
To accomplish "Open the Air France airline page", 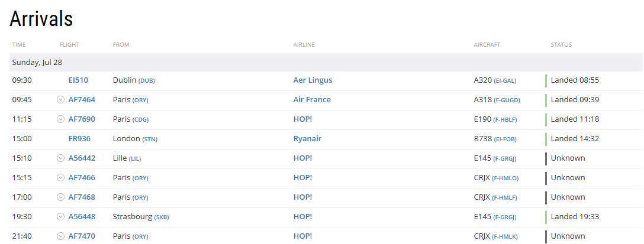I will 312,100.
